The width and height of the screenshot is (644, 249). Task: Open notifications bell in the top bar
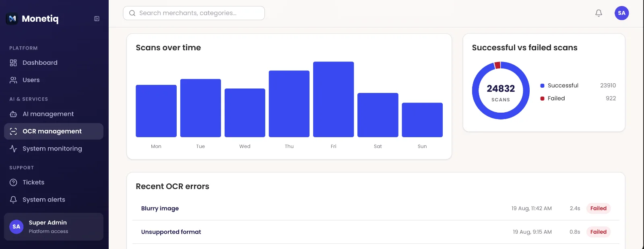point(599,13)
